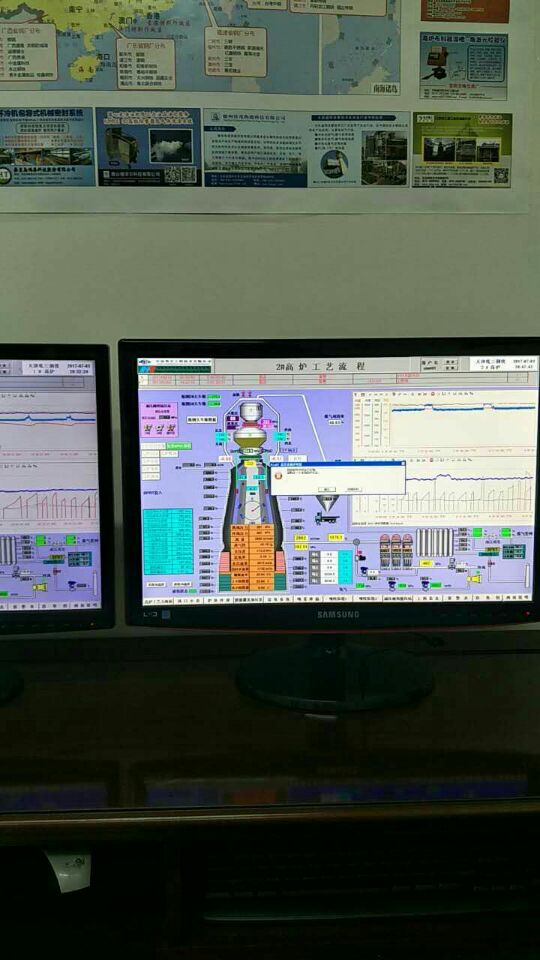Click the truck icon below the hopper

point(326,519)
